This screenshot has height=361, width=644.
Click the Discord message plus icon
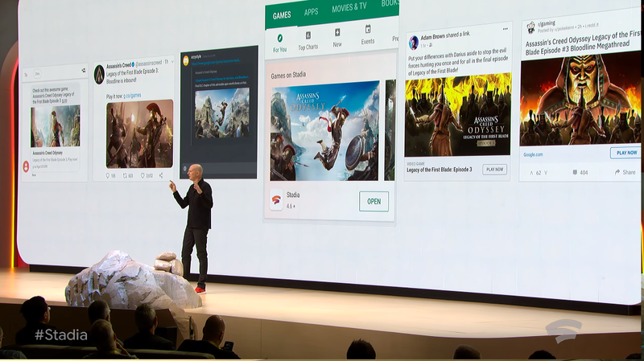point(185,168)
